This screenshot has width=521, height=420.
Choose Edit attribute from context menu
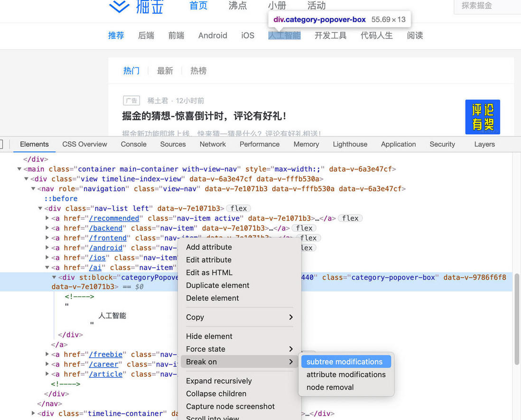[x=240, y=260]
